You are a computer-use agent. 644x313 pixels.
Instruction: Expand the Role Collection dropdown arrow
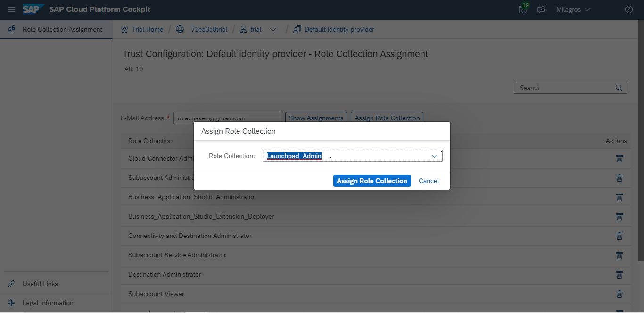pos(435,156)
